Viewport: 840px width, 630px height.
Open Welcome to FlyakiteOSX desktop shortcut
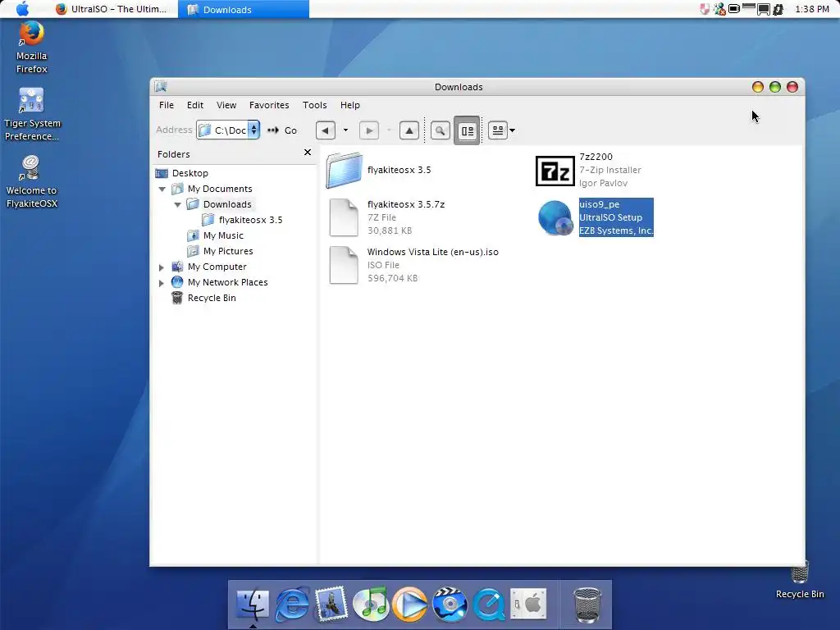pyautogui.click(x=32, y=182)
